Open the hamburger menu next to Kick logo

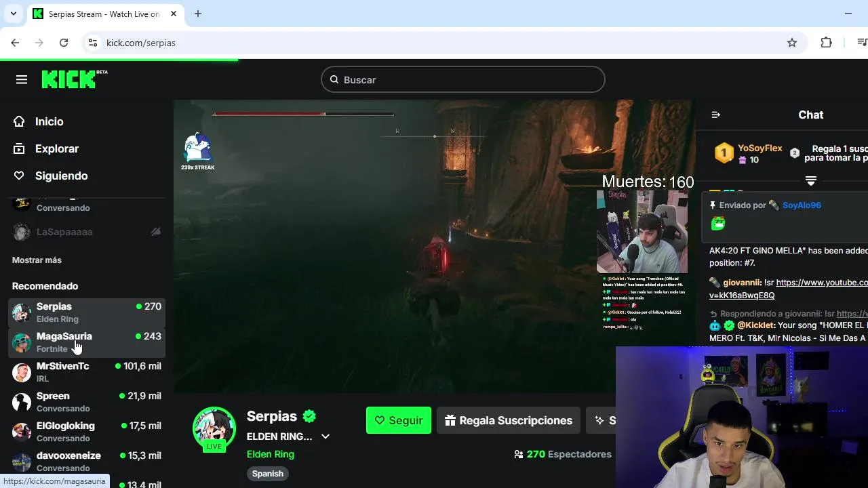point(22,80)
